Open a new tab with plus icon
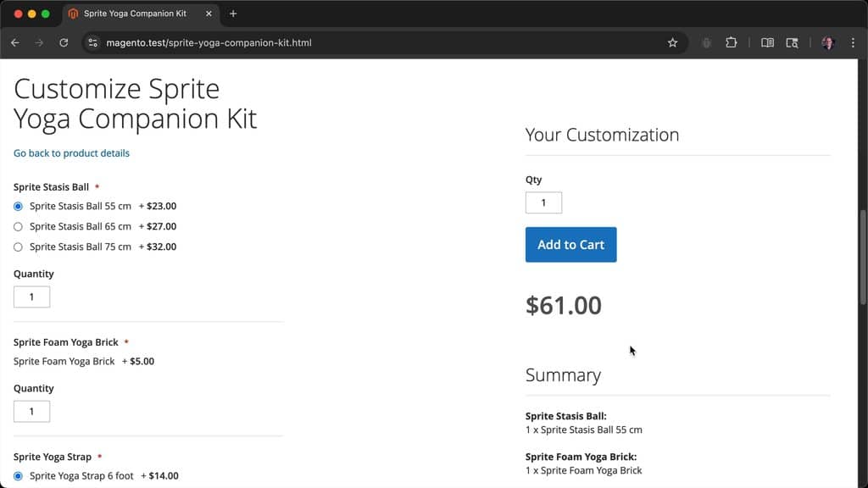This screenshot has width=868, height=488. point(233,14)
